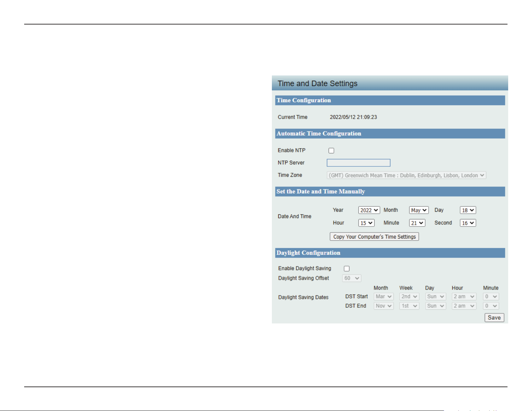Open DST End Day dropdown
The height and width of the screenshot is (411, 532).
tap(436, 306)
